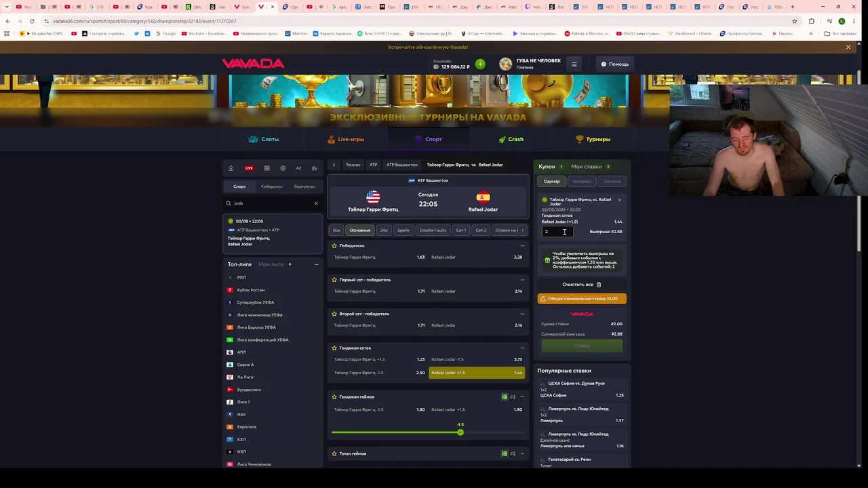868x488 pixels.
Task: Switch Гандикап геймов to grid view
Action: coord(505,396)
